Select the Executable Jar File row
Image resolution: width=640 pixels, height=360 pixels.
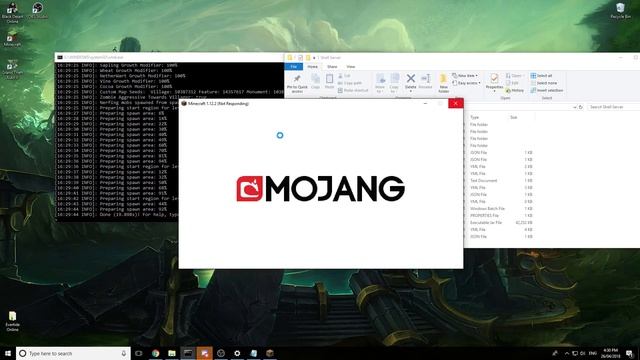pos(501,223)
